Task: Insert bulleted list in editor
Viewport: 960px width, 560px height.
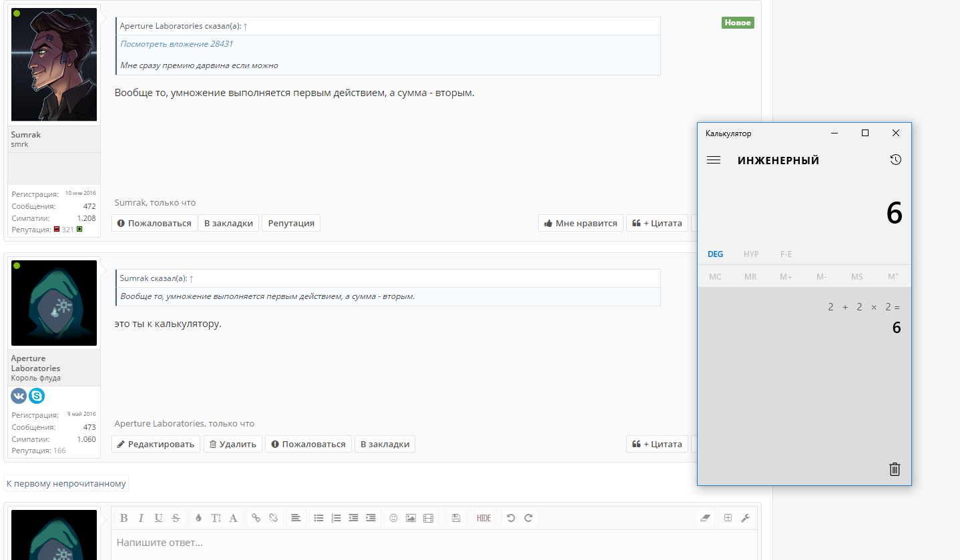Action: [318, 518]
